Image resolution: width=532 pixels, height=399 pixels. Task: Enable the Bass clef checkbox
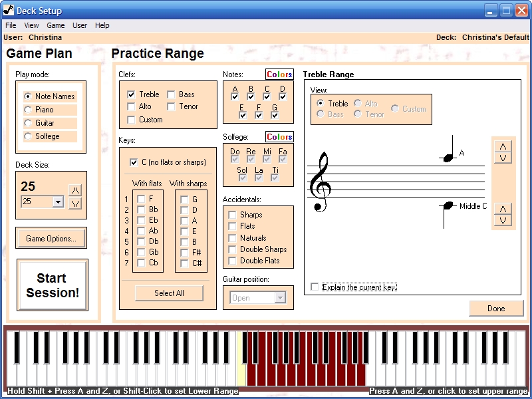coord(171,94)
